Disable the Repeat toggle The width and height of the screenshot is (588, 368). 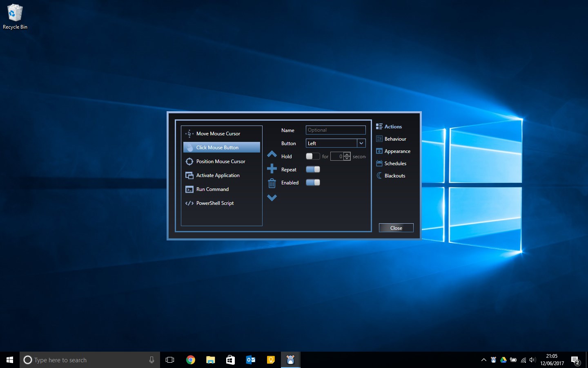click(x=313, y=169)
